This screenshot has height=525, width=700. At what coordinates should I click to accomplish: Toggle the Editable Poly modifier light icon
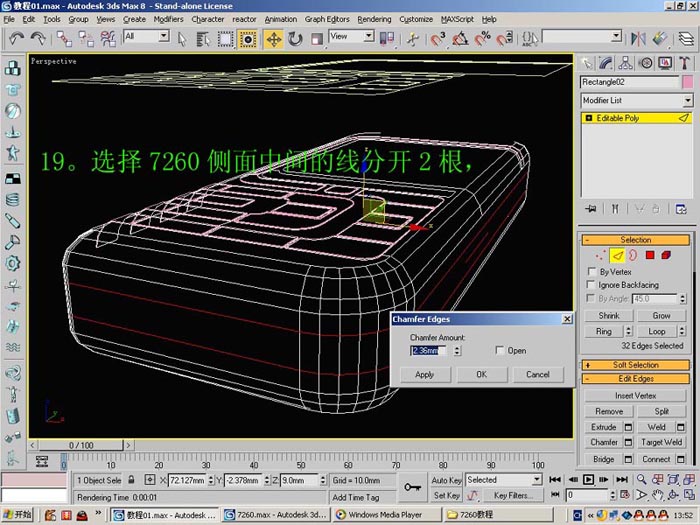point(589,118)
